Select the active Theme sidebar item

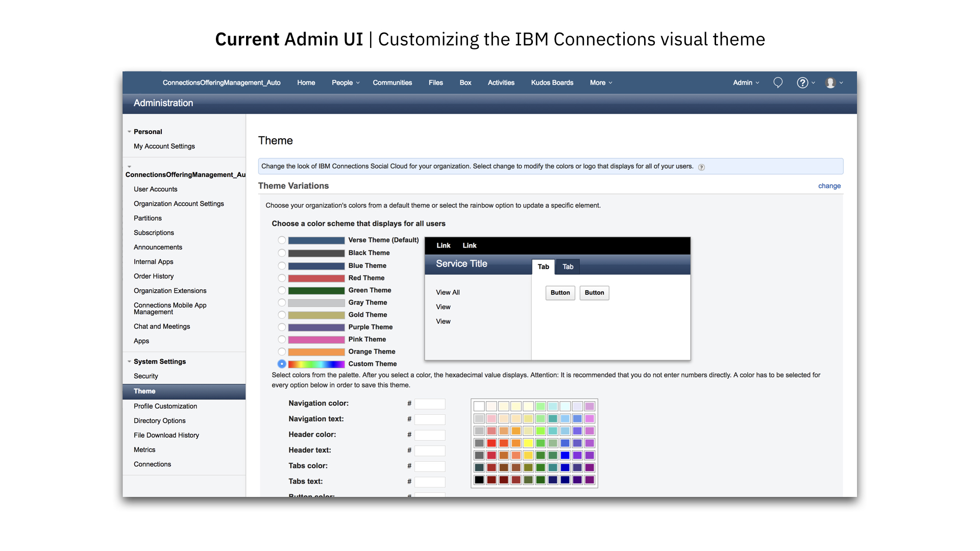point(184,391)
